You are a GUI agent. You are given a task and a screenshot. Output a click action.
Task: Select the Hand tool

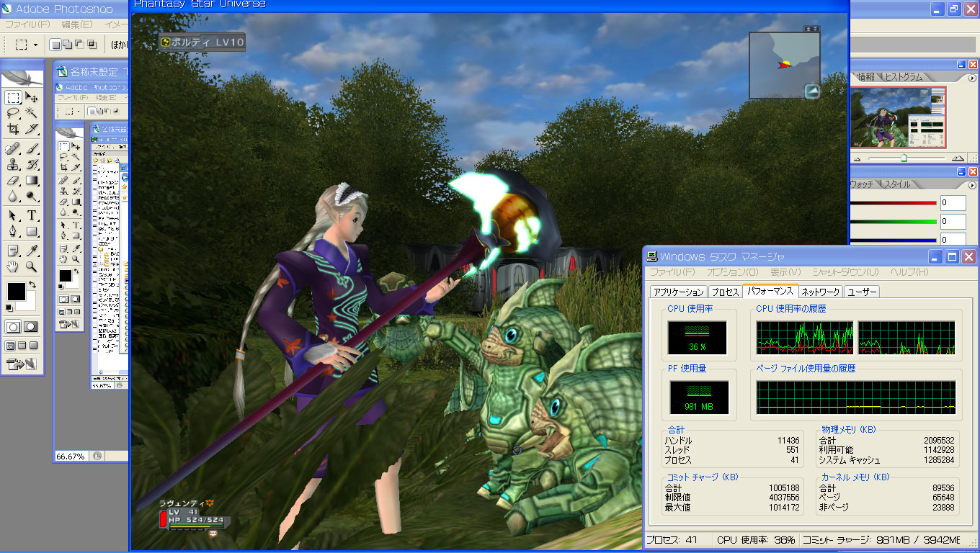click(13, 266)
